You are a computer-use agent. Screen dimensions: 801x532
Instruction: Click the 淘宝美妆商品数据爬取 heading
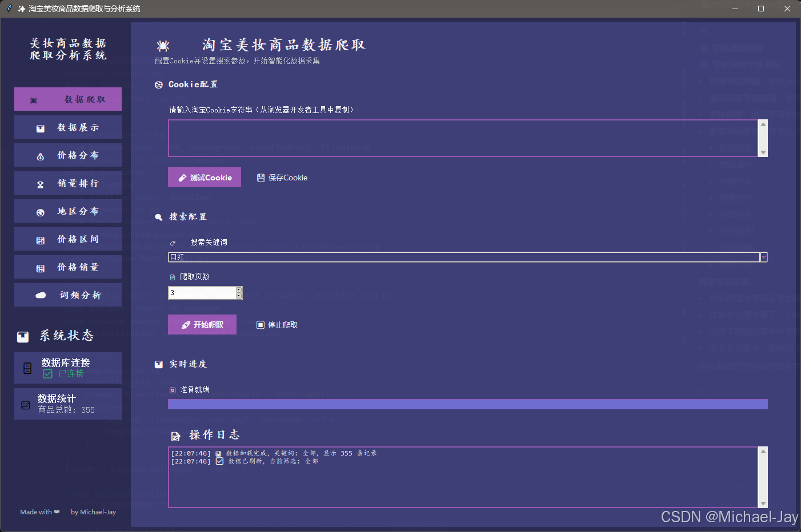click(284, 45)
